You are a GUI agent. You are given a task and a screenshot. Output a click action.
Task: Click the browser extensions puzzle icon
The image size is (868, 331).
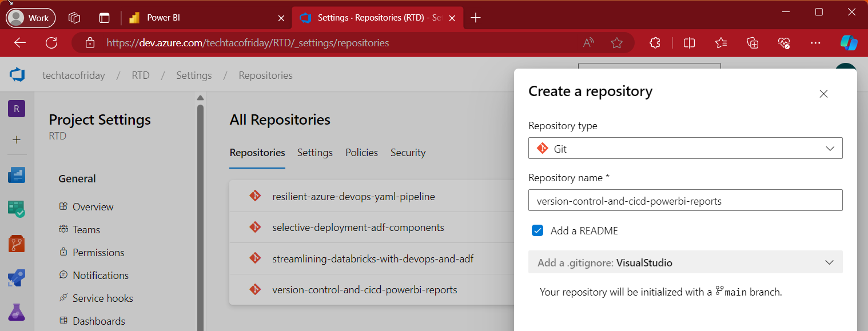(655, 42)
